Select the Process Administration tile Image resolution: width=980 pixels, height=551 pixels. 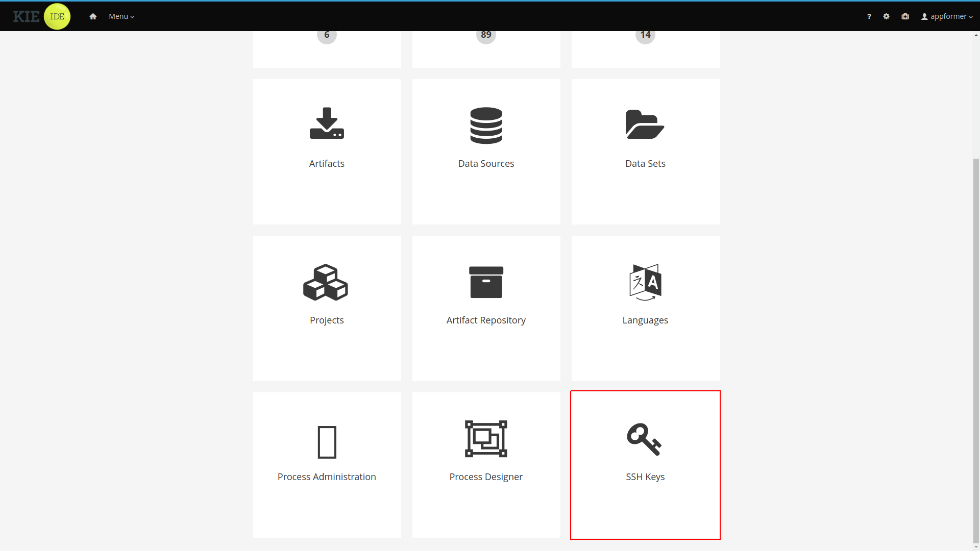click(327, 464)
